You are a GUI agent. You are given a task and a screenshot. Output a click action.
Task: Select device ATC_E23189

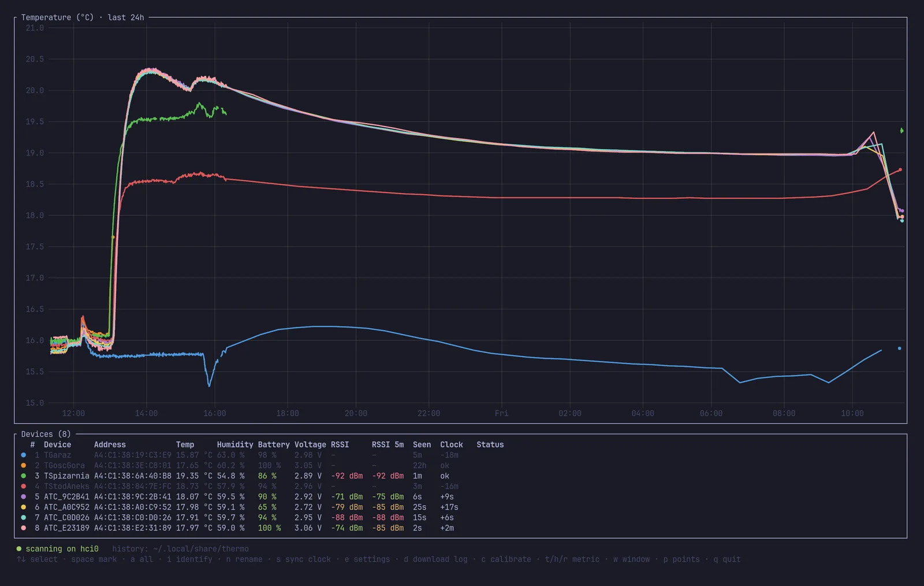tap(66, 528)
